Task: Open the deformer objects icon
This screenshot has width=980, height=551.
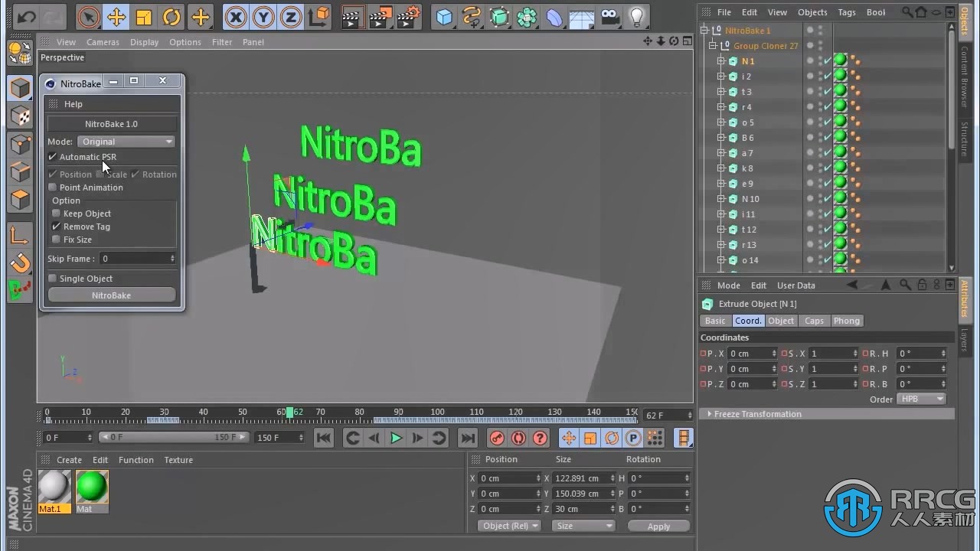Action: [554, 16]
